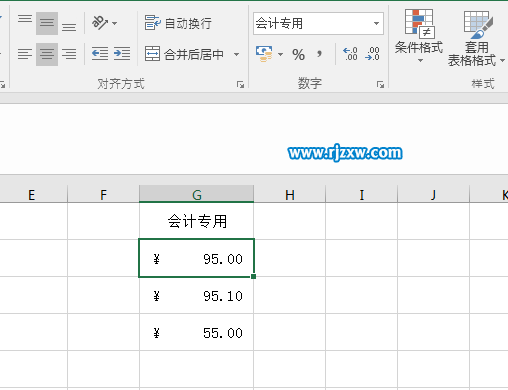Click the decrease indent icon
This screenshot has width=508, height=390.
point(100,54)
